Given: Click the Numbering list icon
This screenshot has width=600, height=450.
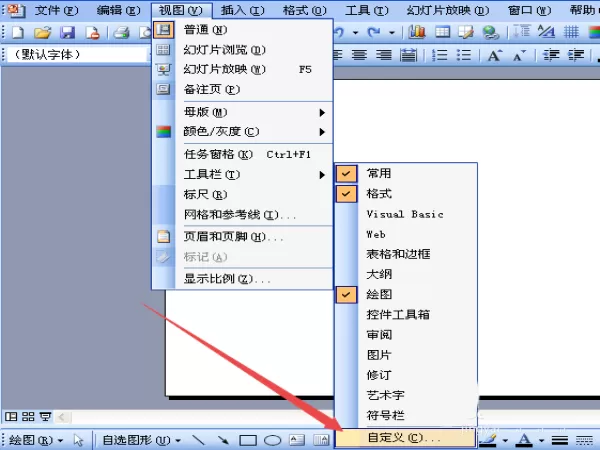Looking at the screenshot, I should pyautogui.click(x=440, y=55).
